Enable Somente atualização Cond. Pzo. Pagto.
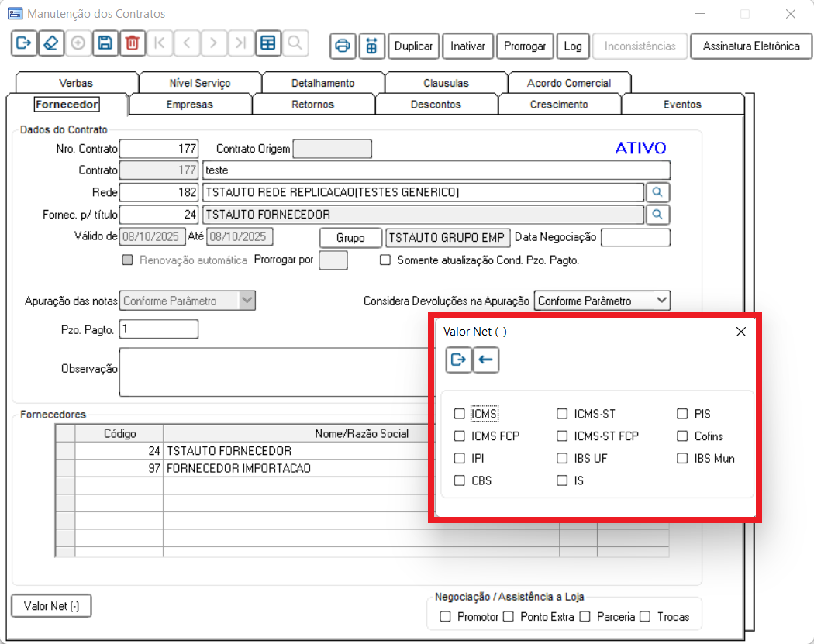 385,260
